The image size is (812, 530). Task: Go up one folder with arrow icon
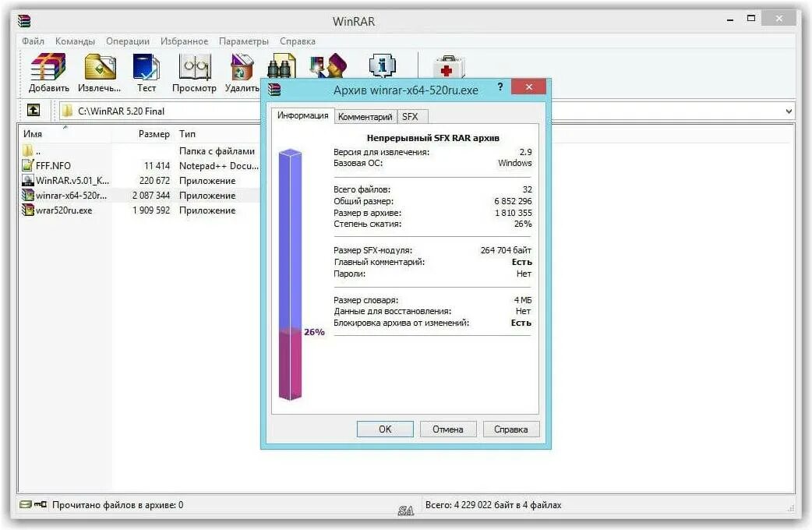coord(34,111)
